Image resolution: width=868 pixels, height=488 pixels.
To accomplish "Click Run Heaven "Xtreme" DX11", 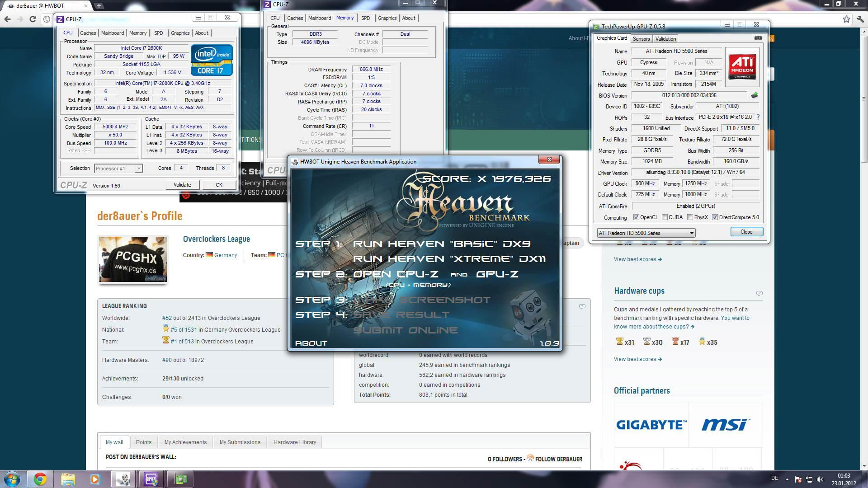I will [x=449, y=259].
